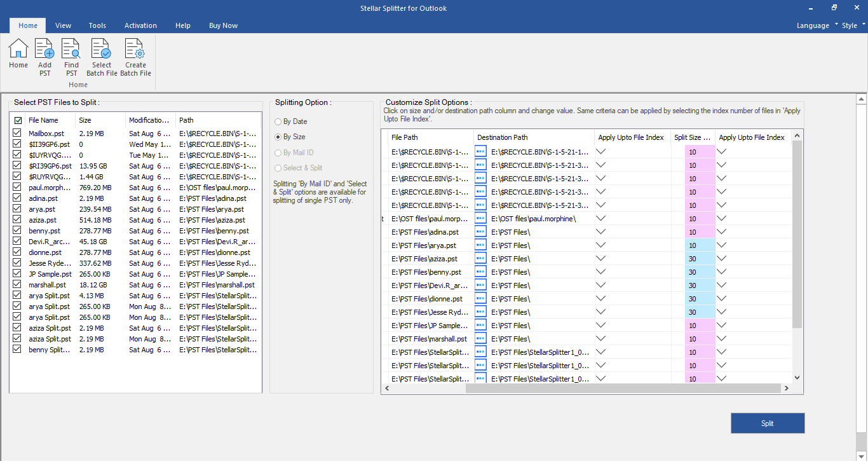Open destination Apply Upto File Index dropdown for benny.pst
This screenshot has width=868, height=461.
pyautogui.click(x=600, y=272)
